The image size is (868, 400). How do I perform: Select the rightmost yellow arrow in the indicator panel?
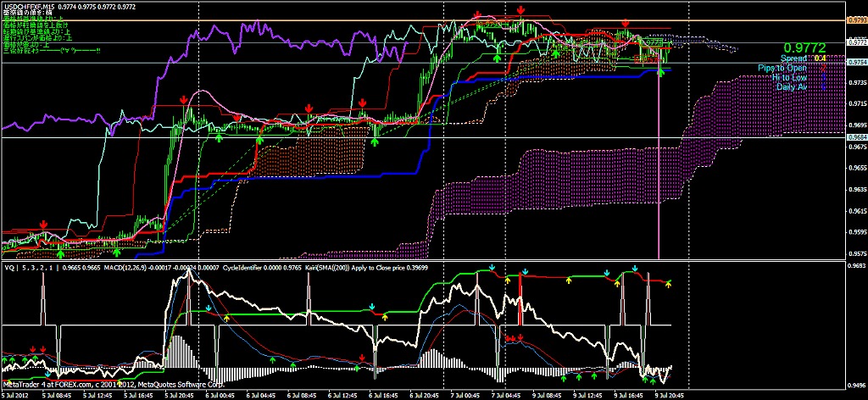(669, 284)
